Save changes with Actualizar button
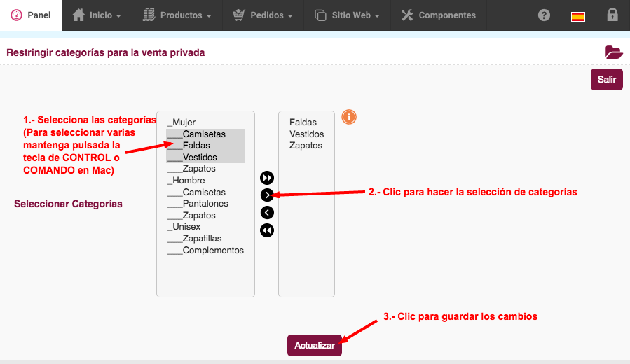 pos(314,346)
